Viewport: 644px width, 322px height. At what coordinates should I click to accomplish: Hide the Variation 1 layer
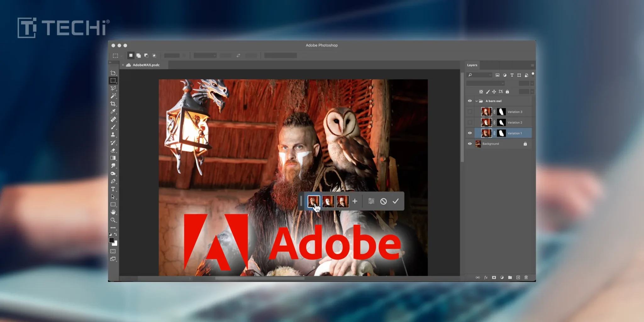coord(470,133)
